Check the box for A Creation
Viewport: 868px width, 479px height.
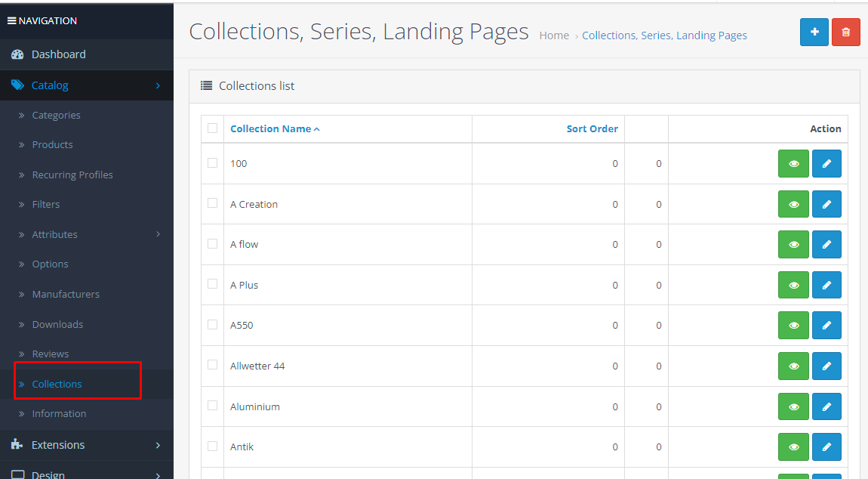point(213,203)
